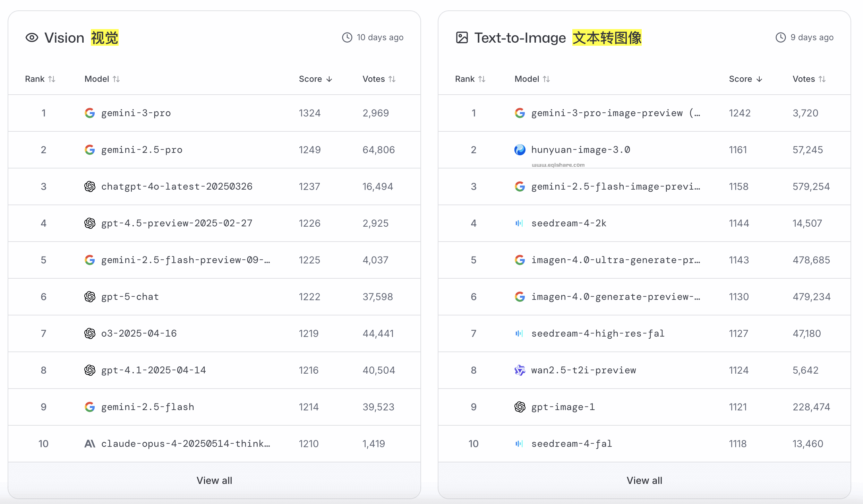This screenshot has width=863, height=504.
Task: Sort Vision table by Model column
Action: (x=102, y=79)
